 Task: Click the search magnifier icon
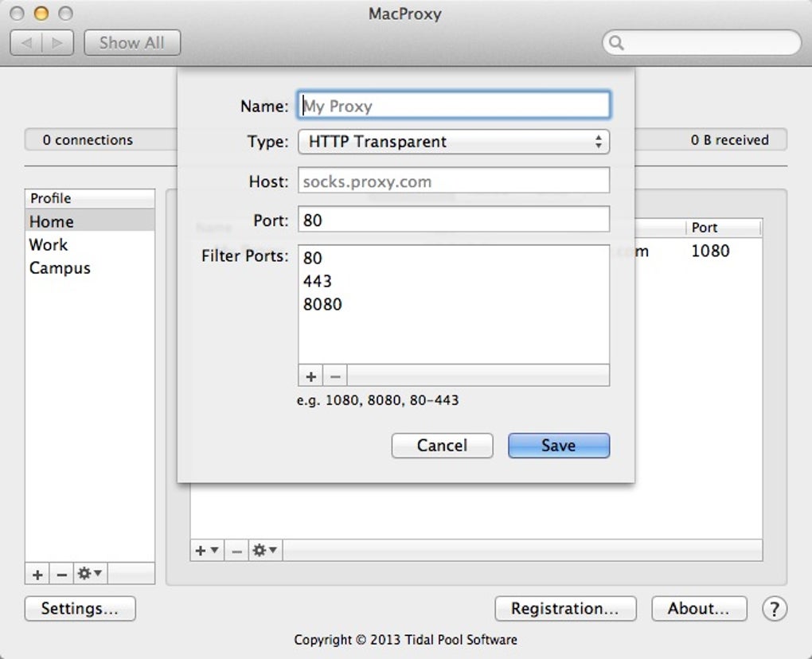pos(616,42)
